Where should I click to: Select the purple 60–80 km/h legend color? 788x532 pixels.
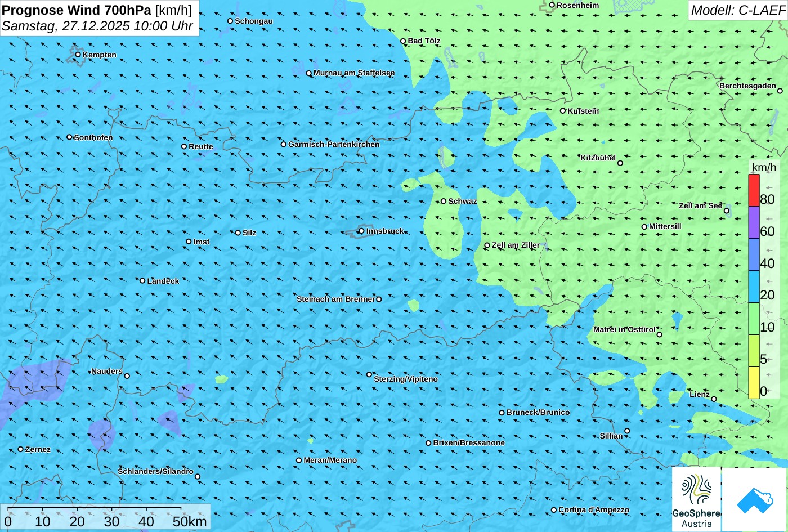click(x=754, y=223)
